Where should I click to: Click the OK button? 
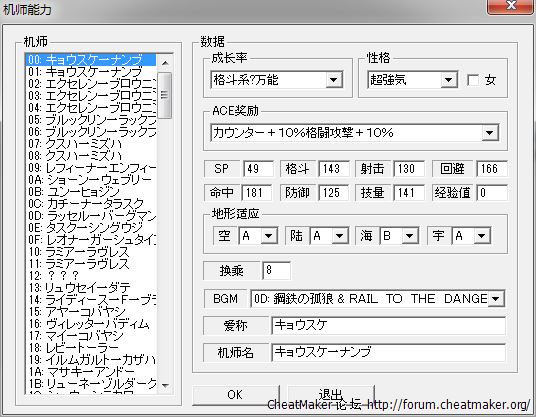(x=236, y=395)
